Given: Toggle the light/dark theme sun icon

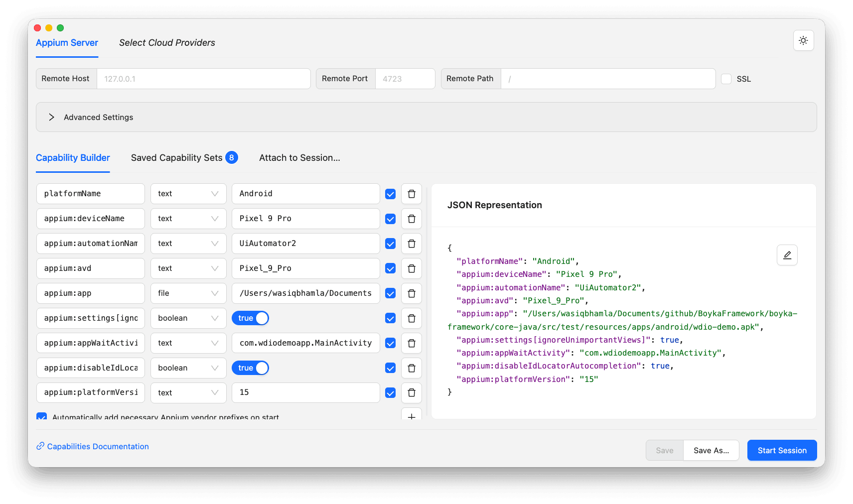Looking at the screenshot, I should 803,40.
